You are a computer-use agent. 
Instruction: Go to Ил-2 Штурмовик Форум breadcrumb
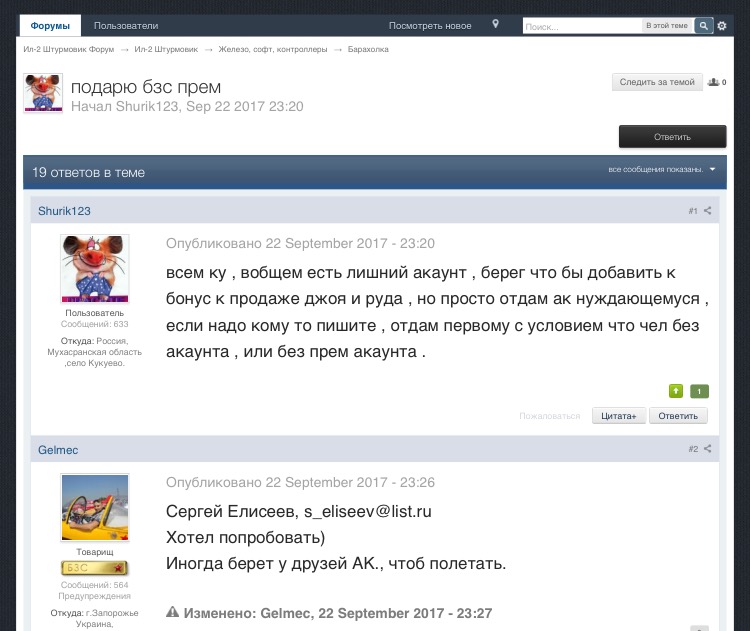click(69, 49)
